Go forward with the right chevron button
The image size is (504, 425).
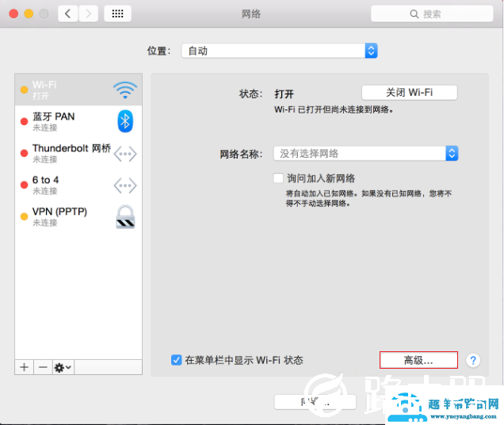click(89, 13)
